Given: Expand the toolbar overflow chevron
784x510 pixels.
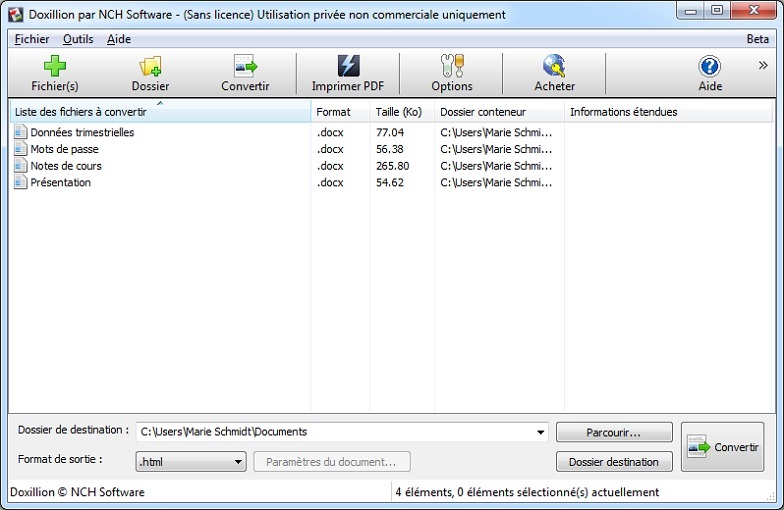Looking at the screenshot, I should 763,66.
